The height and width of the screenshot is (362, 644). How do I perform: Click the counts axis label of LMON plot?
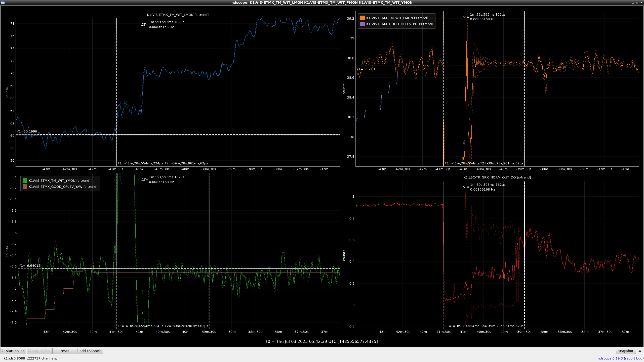[x=7, y=93]
